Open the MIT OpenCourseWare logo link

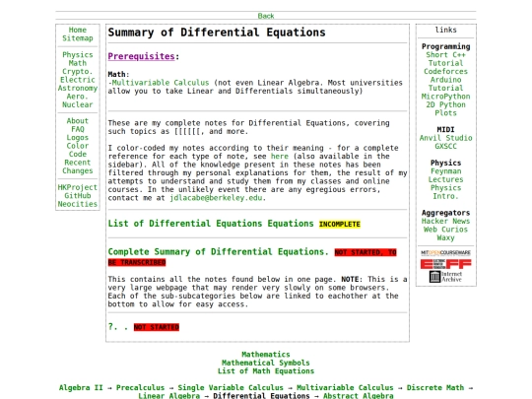pyautogui.click(x=445, y=253)
